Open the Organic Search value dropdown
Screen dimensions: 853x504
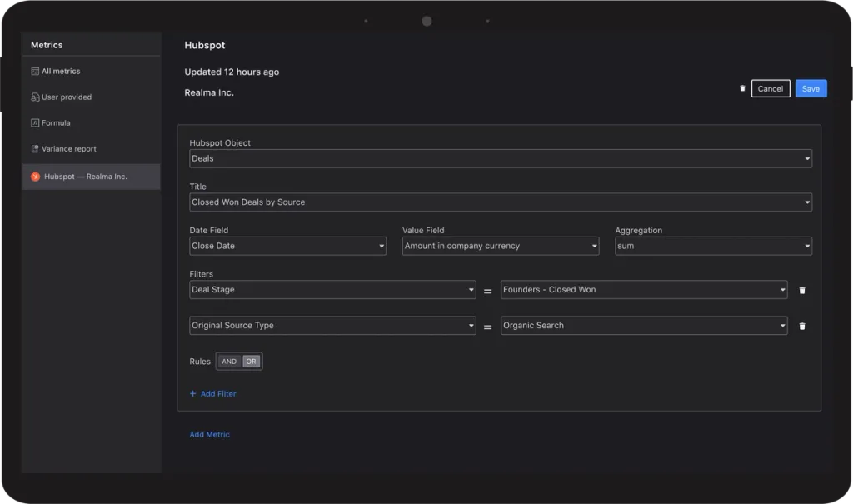[644, 326]
